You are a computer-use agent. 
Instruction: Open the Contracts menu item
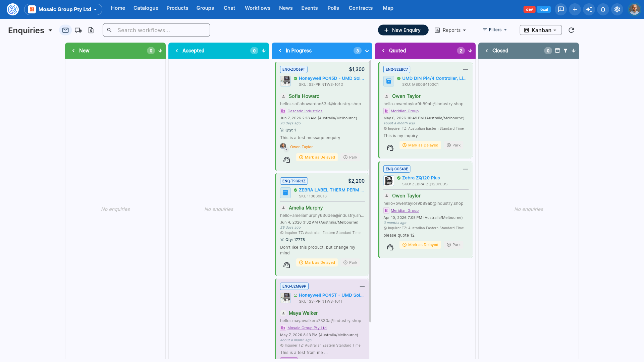[361, 8]
